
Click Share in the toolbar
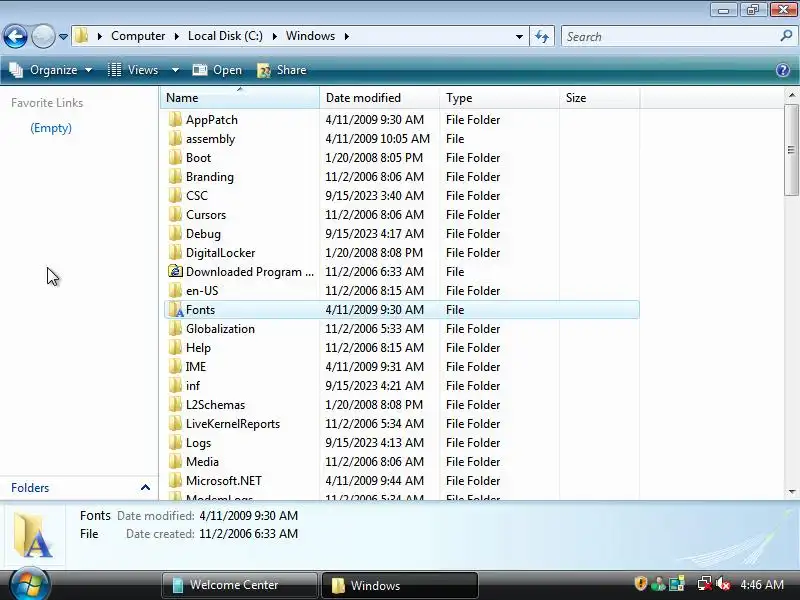pyautogui.click(x=282, y=70)
